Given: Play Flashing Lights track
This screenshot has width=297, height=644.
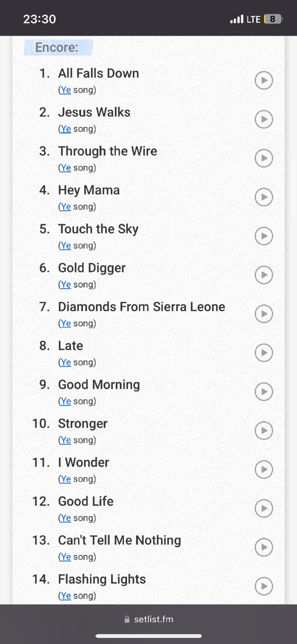Looking at the screenshot, I should click(x=264, y=586).
